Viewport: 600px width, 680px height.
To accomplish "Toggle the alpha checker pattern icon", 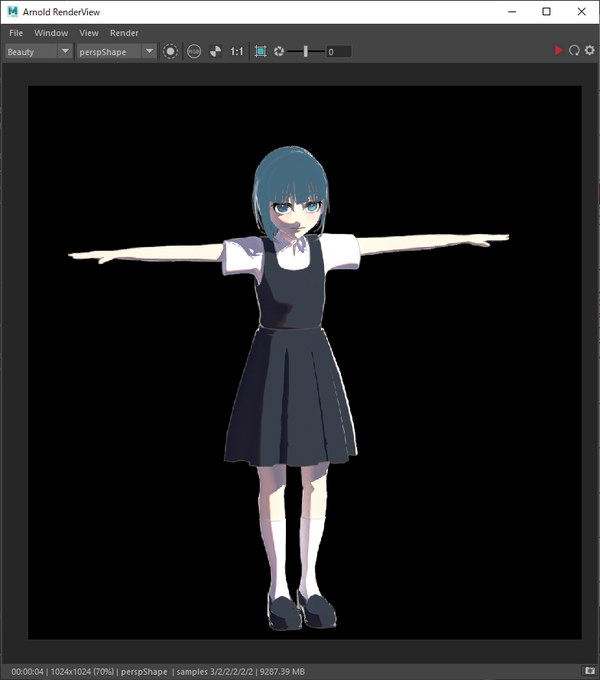I will (x=215, y=52).
